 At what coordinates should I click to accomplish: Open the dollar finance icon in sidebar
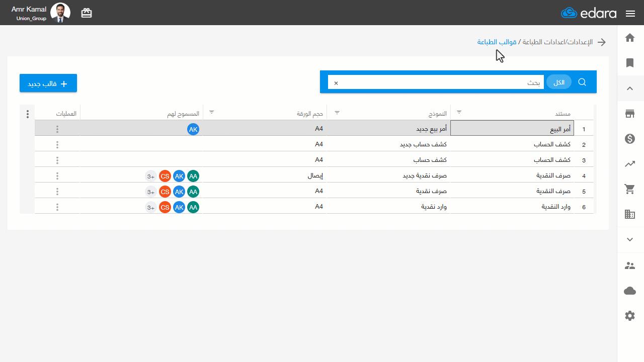pyautogui.click(x=629, y=139)
